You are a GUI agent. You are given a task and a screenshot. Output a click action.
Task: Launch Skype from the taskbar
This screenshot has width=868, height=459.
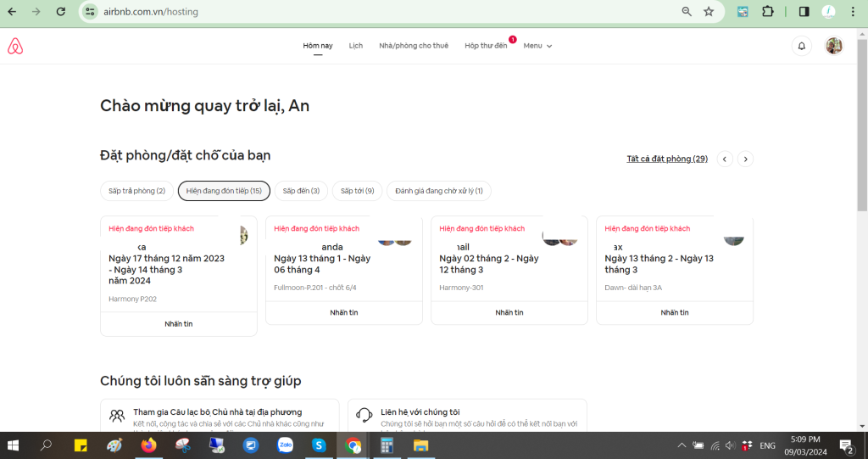coord(319,445)
